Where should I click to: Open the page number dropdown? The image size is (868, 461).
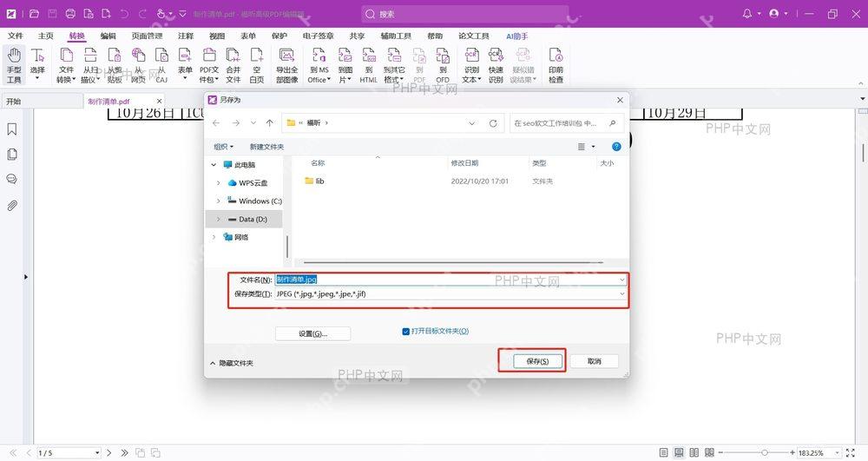(97, 452)
